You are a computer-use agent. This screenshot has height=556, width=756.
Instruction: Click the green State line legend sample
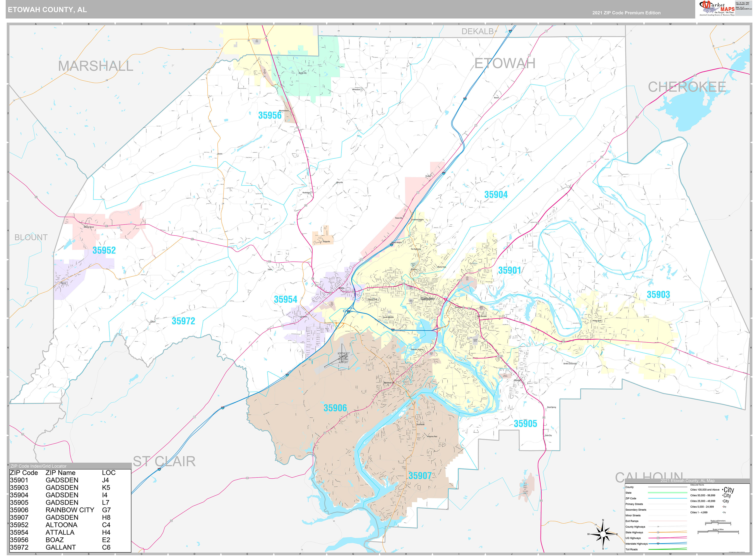point(668,493)
